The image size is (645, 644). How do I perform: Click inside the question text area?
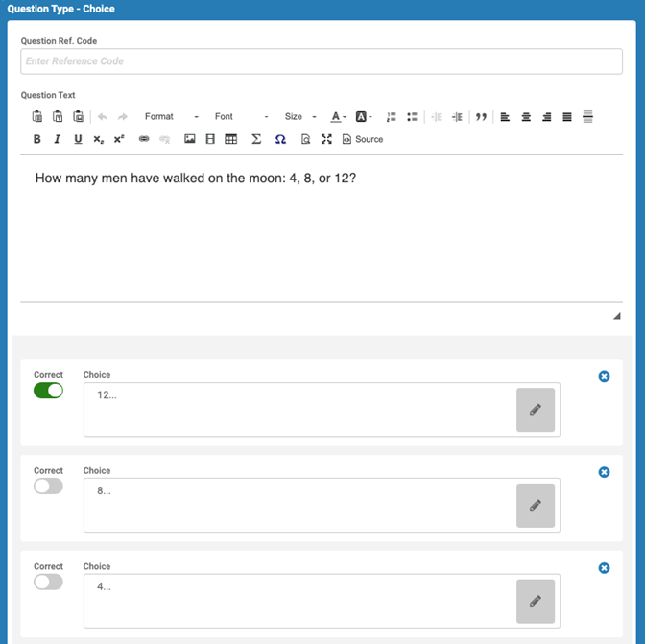[x=322, y=228]
